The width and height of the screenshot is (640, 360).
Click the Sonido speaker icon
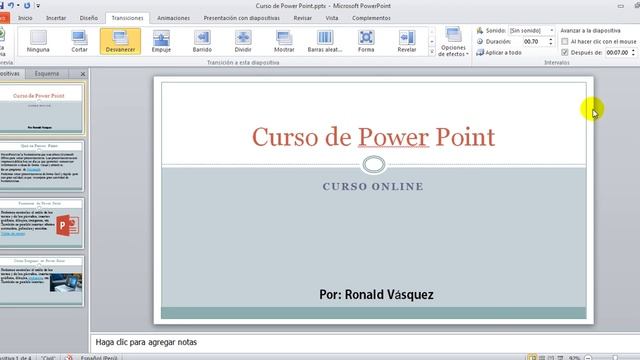click(x=480, y=31)
